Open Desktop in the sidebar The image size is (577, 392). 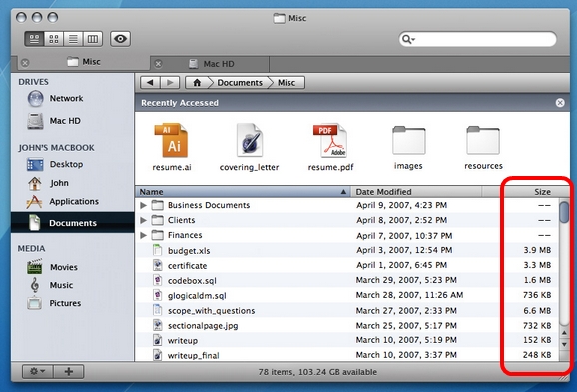click(x=55, y=164)
